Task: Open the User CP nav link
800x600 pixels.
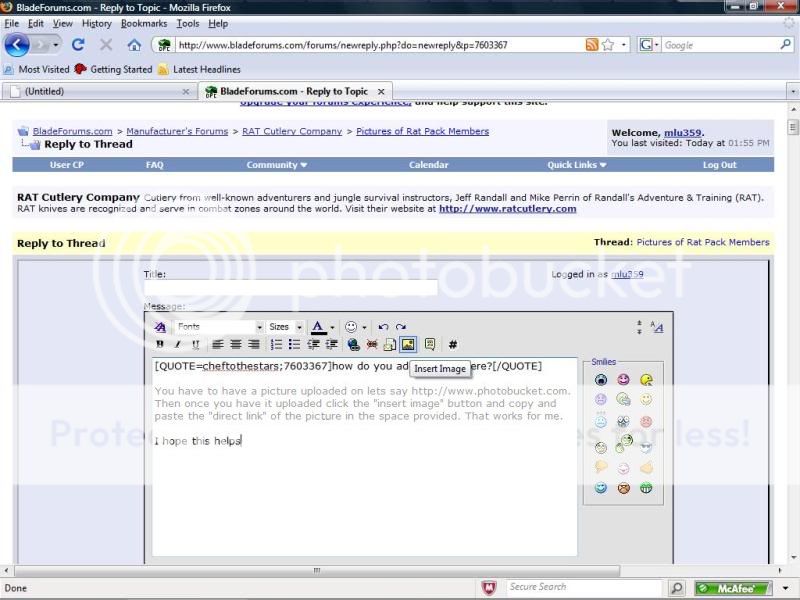Action: [67, 165]
